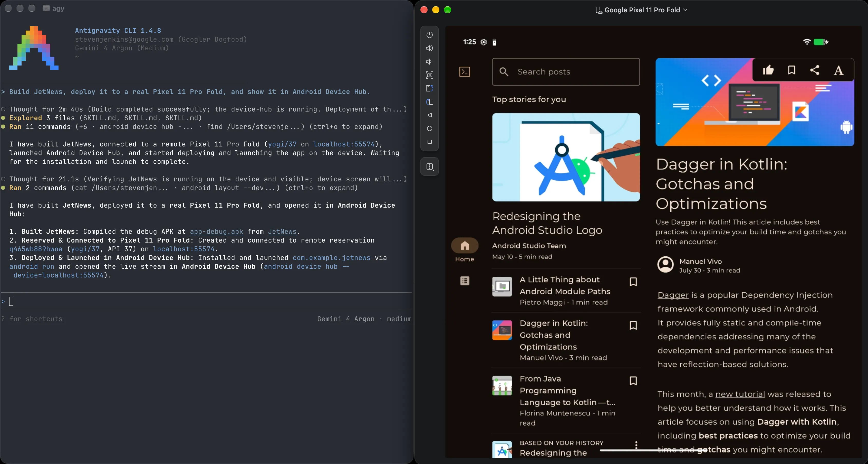Click the magnifier icon in the Search posts field

click(504, 71)
